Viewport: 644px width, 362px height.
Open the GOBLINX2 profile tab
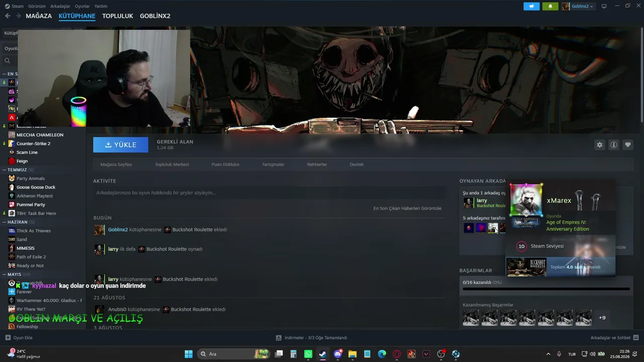[x=155, y=16]
